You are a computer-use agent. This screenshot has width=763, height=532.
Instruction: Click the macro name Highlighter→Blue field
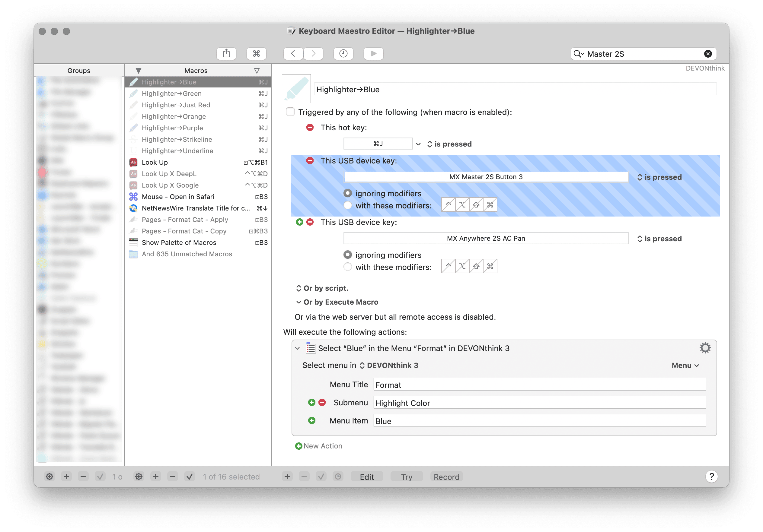coord(515,89)
